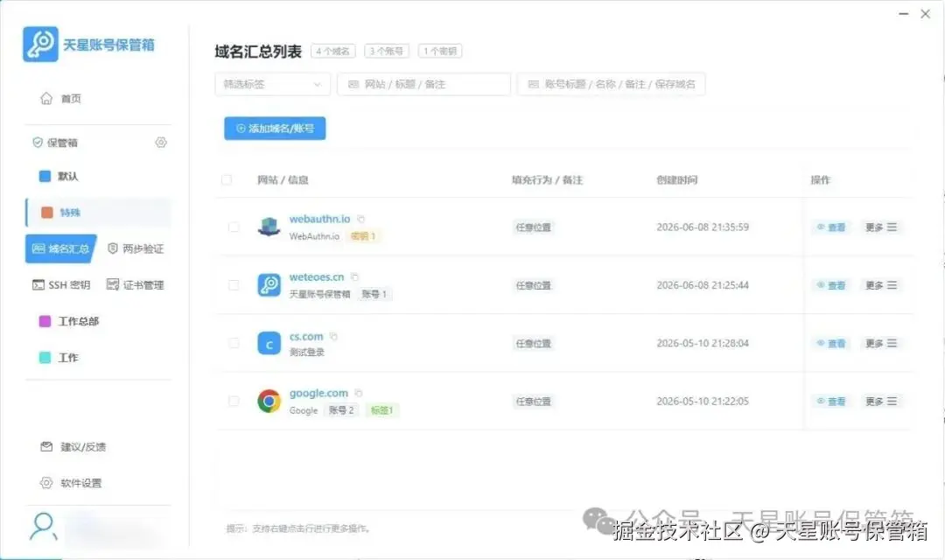
Task: Open the 首页 home page
Action: (x=60, y=98)
